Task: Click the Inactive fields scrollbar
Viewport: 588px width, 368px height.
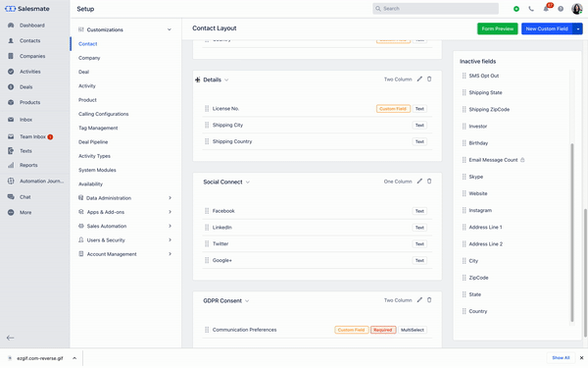Action: (x=572, y=233)
